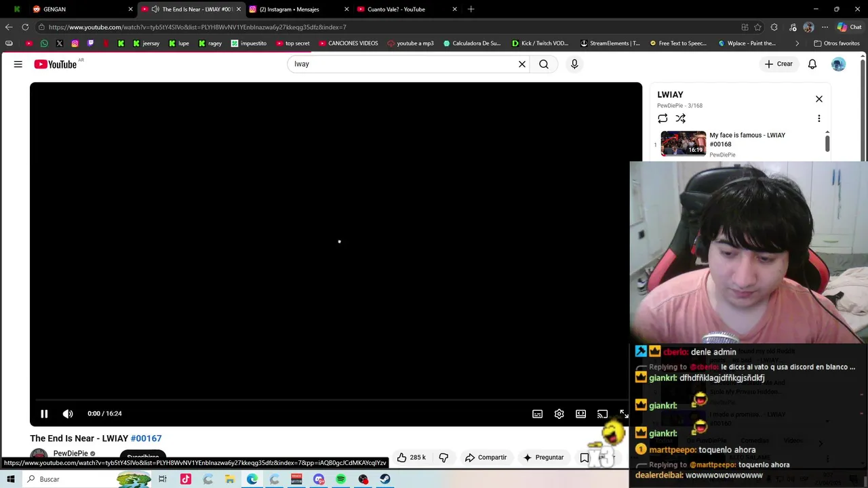Focus the YouTube search field
This screenshot has height=488, width=868.
pos(403,64)
